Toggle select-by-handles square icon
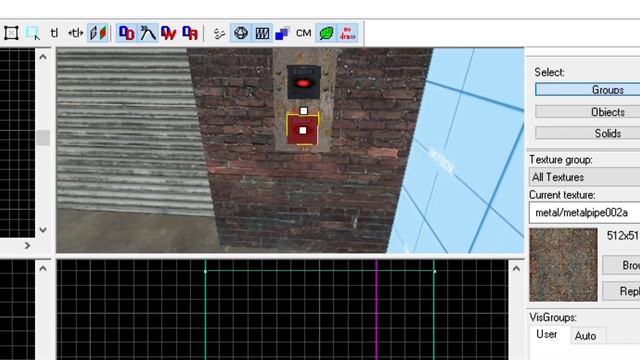 [11, 33]
